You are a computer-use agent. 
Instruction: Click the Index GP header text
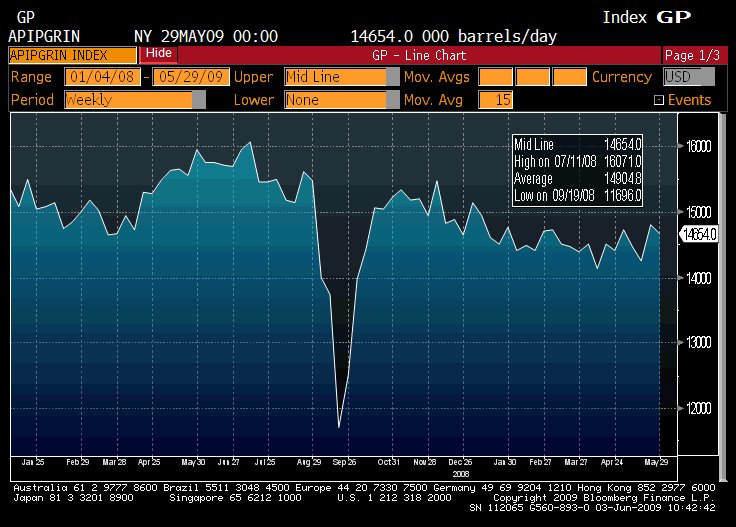646,17
